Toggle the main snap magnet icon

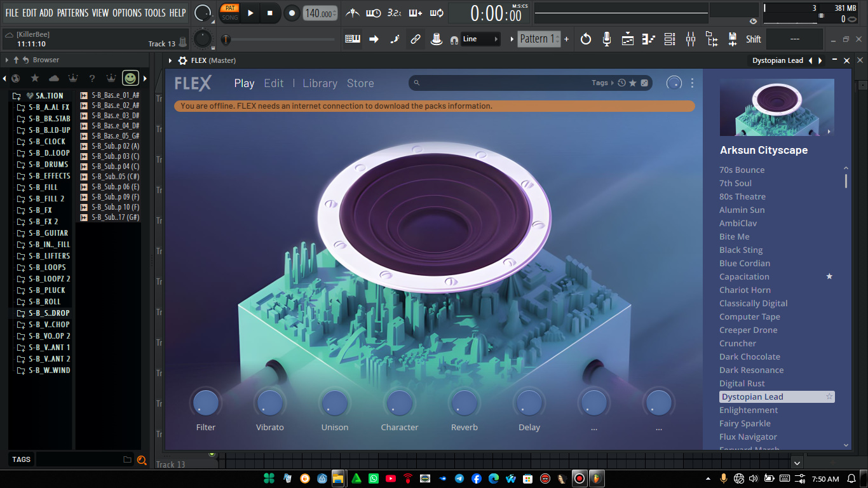454,39
